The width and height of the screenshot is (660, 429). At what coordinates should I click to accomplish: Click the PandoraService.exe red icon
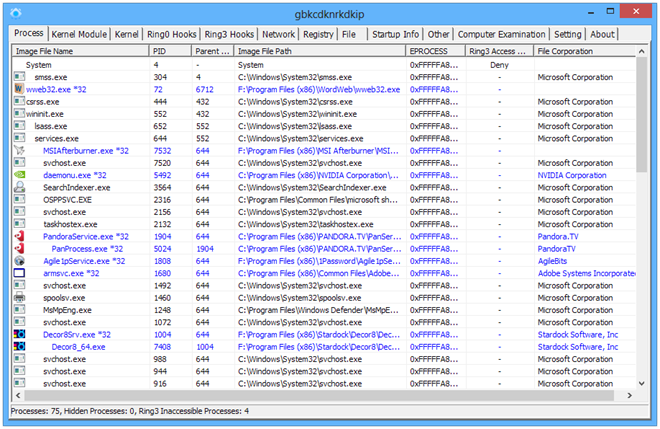click(x=19, y=237)
